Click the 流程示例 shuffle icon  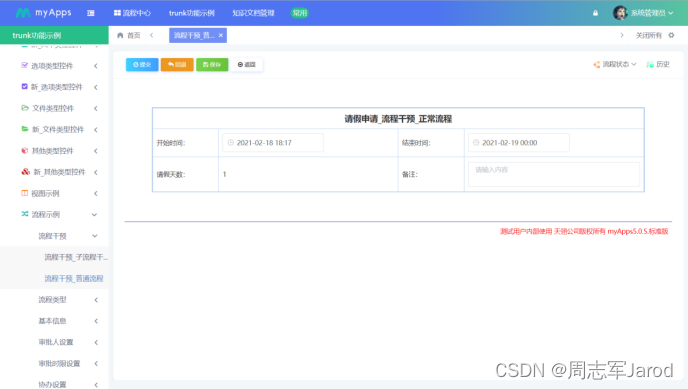25,214
